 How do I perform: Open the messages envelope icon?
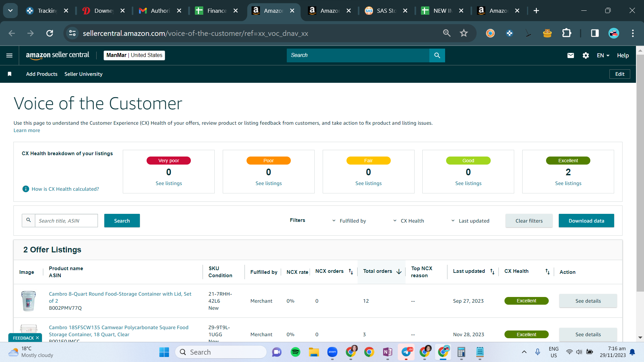pyautogui.click(x=571, y=55)
